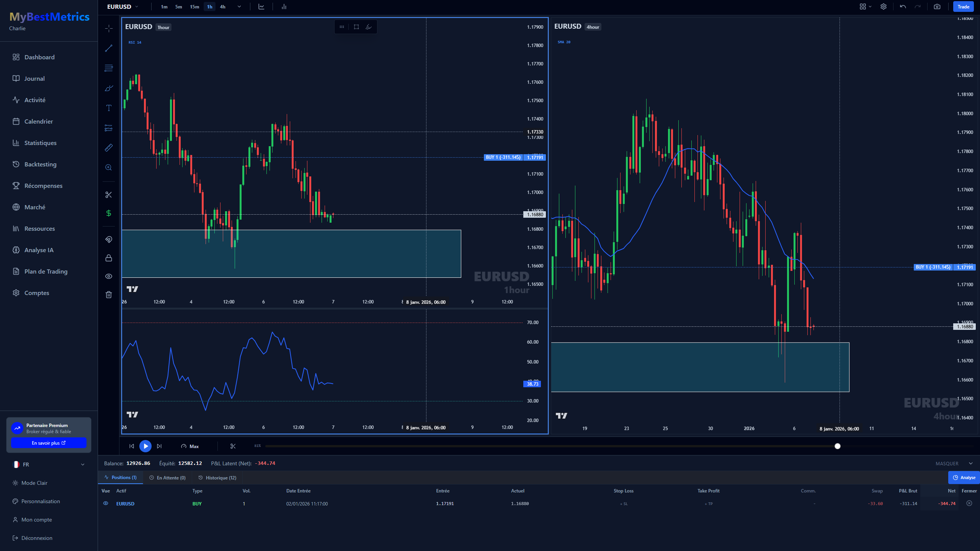Image resolution: width=980 pixels, height=551 pixels.
Task: Toggle drawings visibility eye in toolbar
Action: click(109, 276)
